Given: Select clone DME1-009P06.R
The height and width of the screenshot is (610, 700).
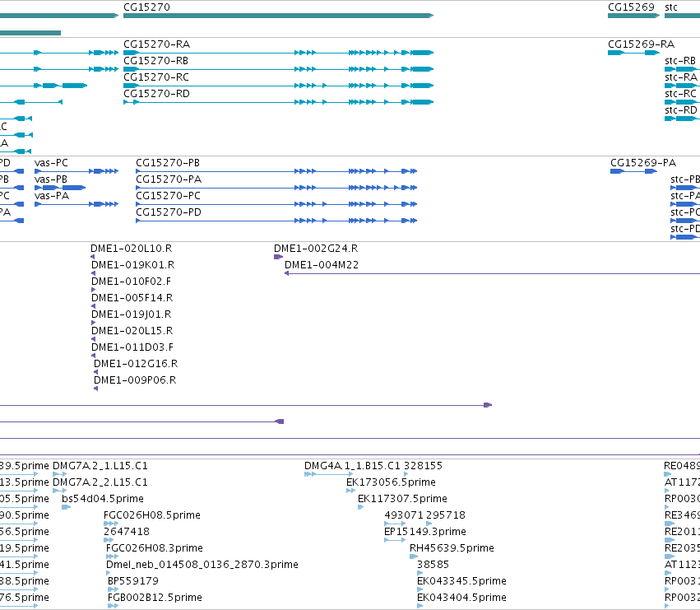Looking at the screenshot, I should coord(135,380).
